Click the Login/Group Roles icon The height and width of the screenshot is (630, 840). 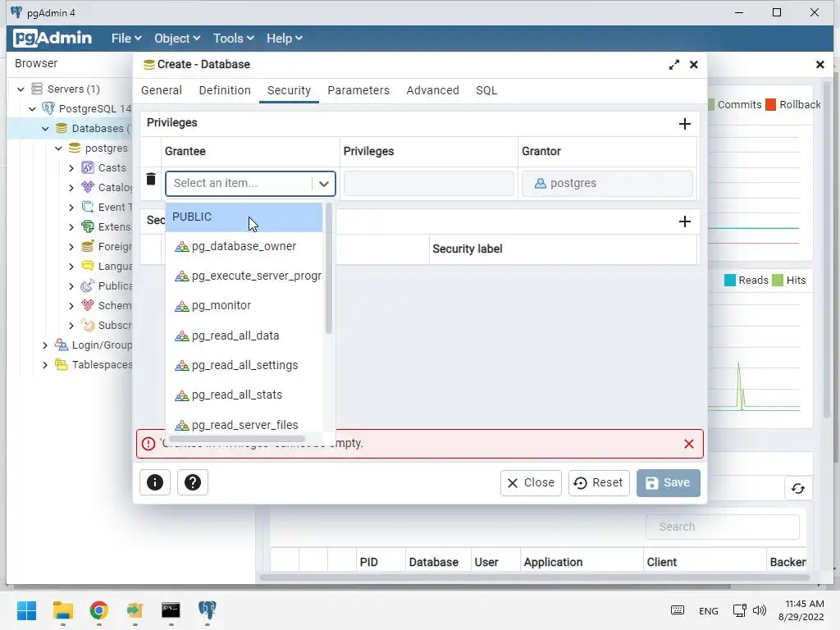[x=62, y=345]
